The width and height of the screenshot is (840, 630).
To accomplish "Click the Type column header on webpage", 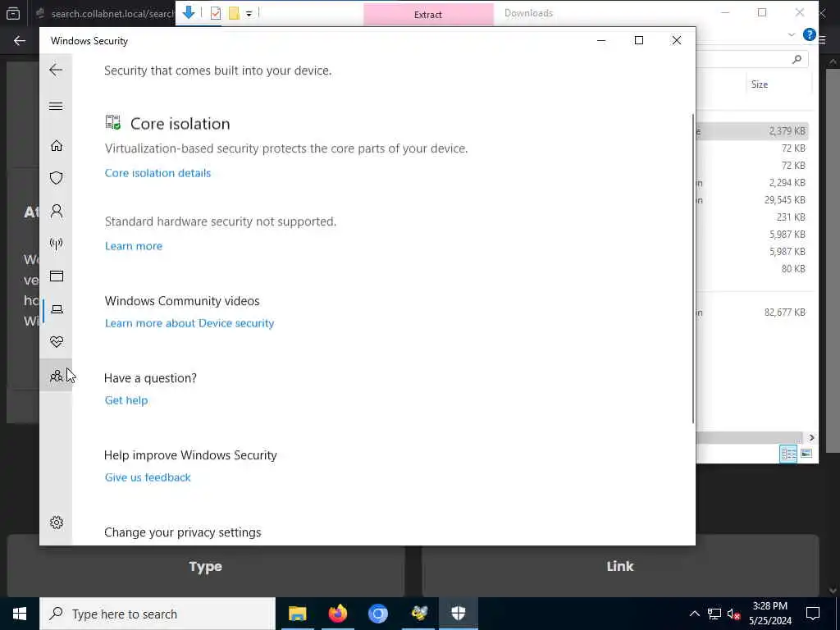I will [205, 567].
